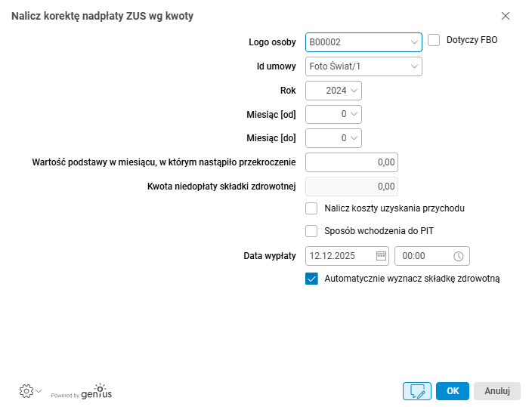Open the settings gear menu
Screen dimensions: 532x407
27,390
